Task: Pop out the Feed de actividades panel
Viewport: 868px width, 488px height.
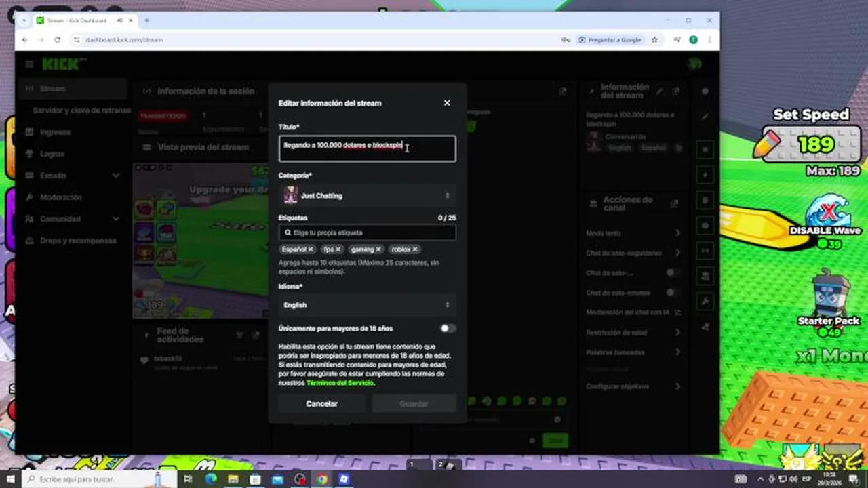Action: [x=256, y=335]
